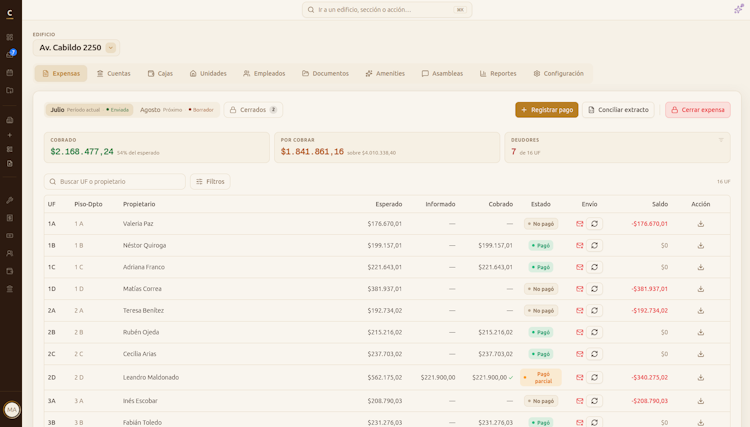Open the person icon in the sidebar
Image resolution: width=750 pixels, height=427 pixels.
10,253
